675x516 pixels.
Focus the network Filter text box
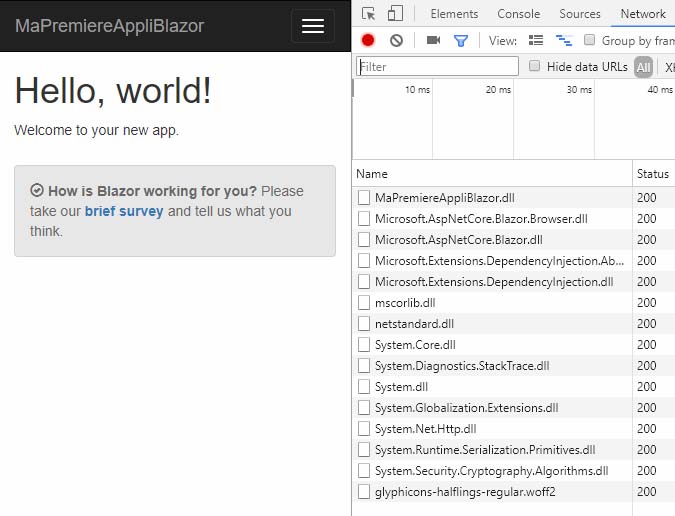pyautogui.click(x=437, y=67)
